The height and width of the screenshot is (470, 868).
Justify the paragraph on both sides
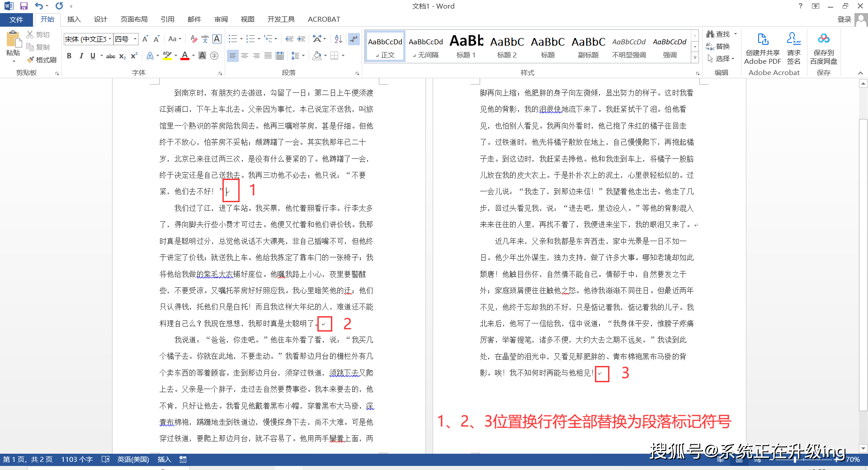268,56
